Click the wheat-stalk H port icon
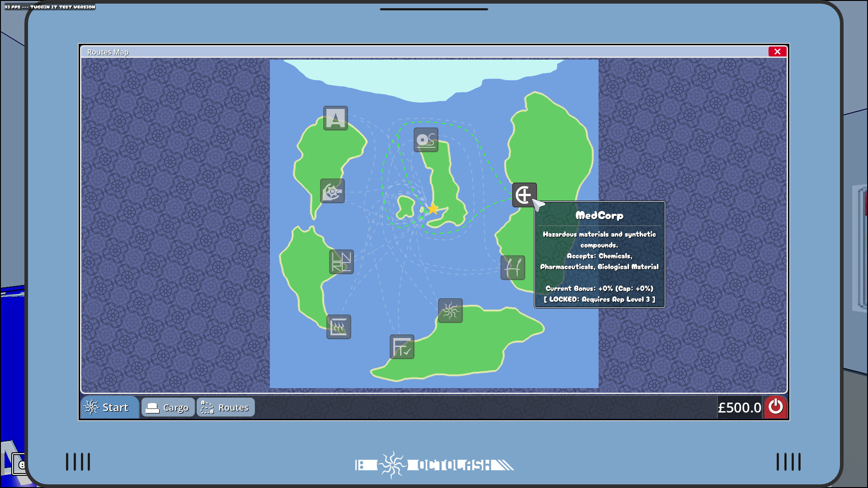This screenshot has height=488, width=868. click(513, 268)
